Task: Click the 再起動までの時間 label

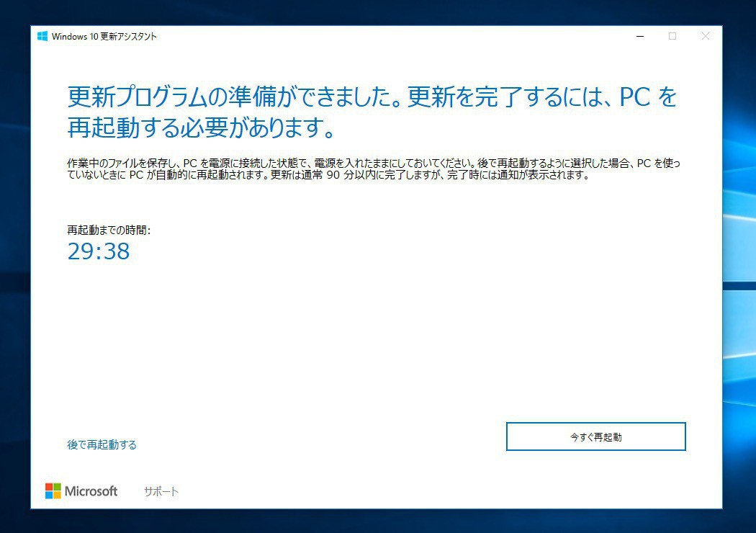Action: [109, 230]
